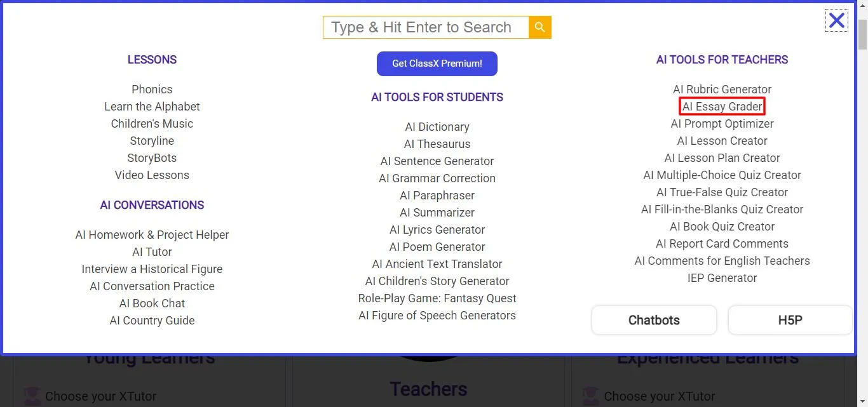Select the IEP Generator tool

coord(722,277)
